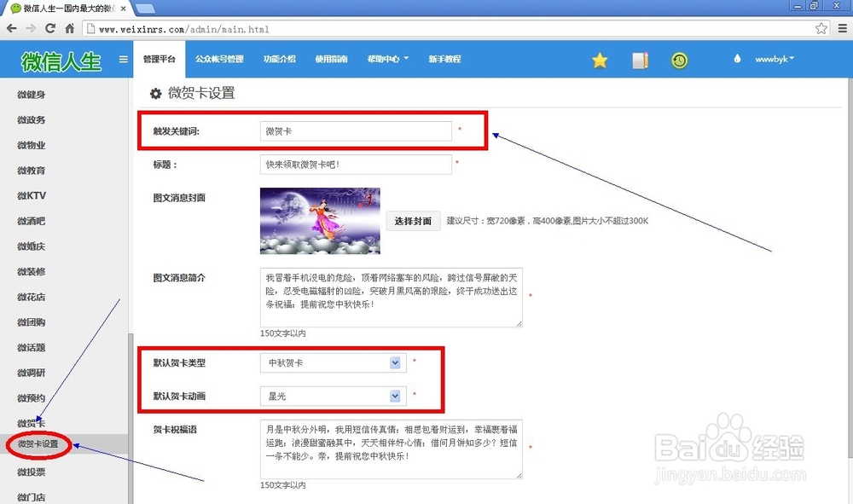The height and width of the screenshot is (504, 853).
Task: Click the yellow star icon in top navigation
Action: (x=600, y=60)
